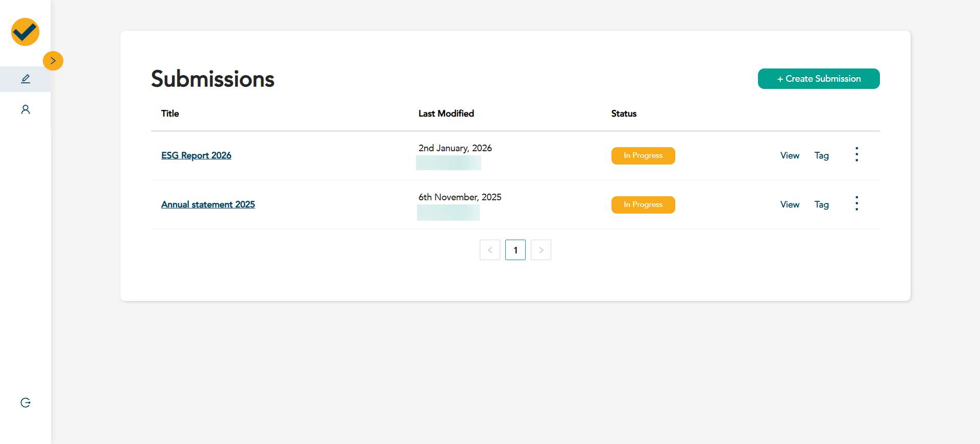980x444 pixels.
Task: Click the checkmark logo in the sidebar
Action: click(x=25, y=32)
